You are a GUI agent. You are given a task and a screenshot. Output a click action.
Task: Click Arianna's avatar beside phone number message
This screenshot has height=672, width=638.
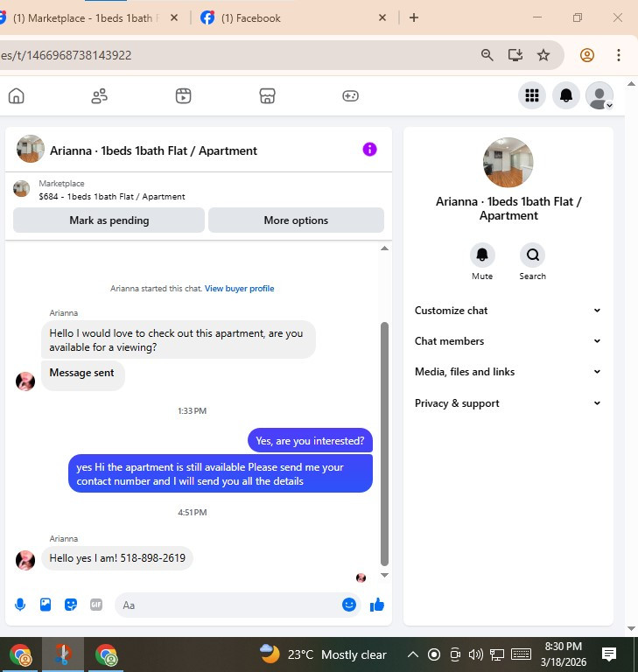tap(25, 560)
